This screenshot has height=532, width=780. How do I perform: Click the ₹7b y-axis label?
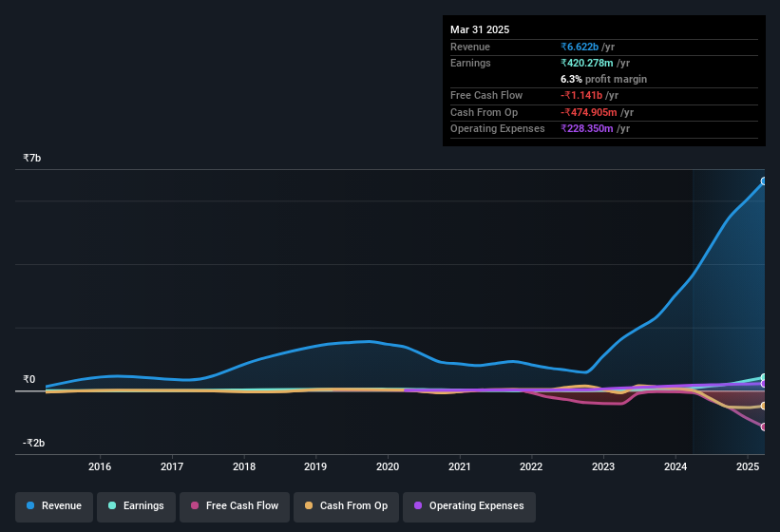pos(32,158)
